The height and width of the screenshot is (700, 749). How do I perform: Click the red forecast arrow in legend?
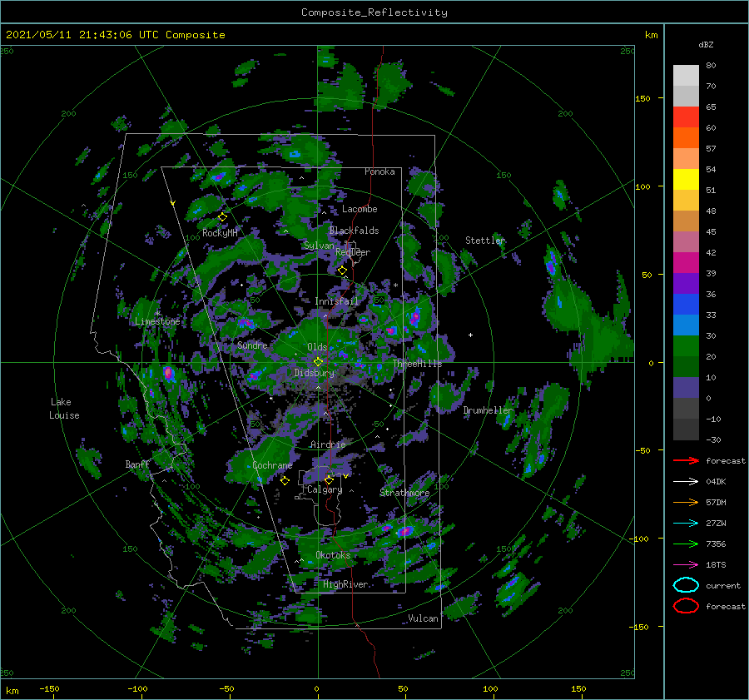pos(686,460)
